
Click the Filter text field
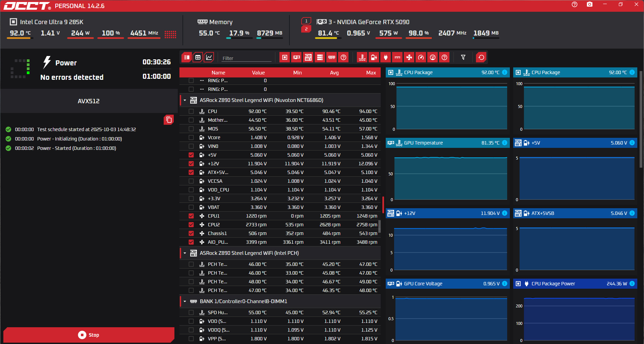[247, 58]
